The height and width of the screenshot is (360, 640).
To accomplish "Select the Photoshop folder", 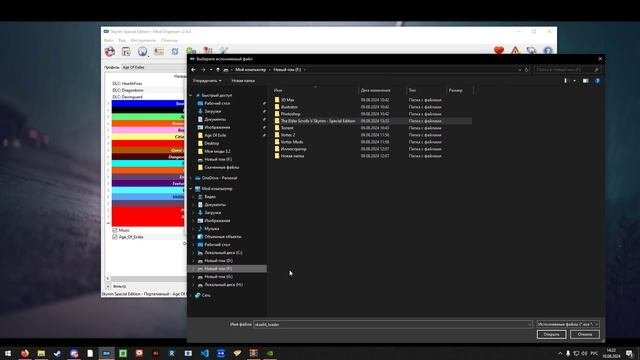I will pyautogui.click(x=291, y=114).
